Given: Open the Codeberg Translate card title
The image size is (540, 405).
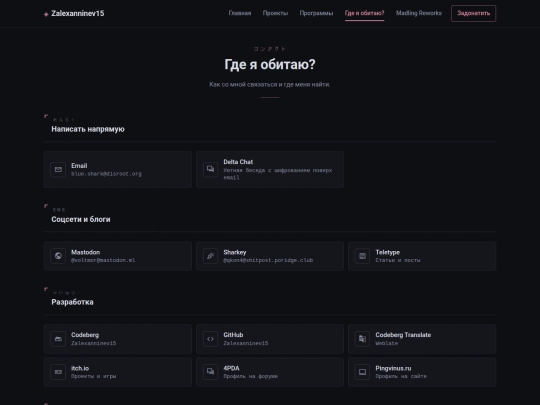Looking at the screenshot, I should coord(403,335).
